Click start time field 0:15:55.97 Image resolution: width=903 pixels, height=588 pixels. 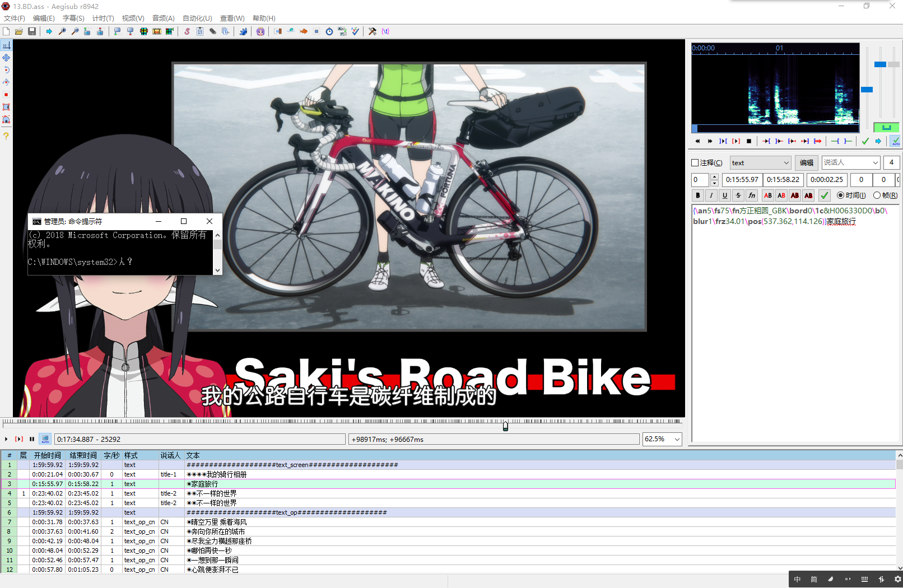pos(742,180)
